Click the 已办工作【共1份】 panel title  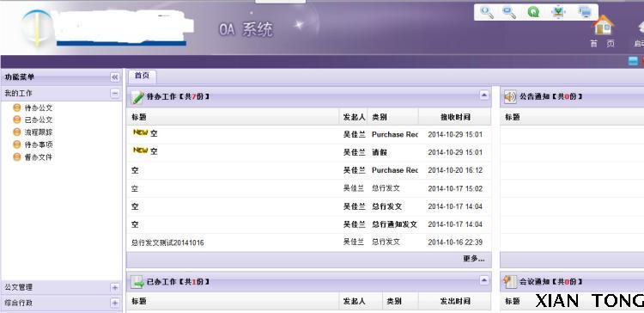[x=179, y=282]
